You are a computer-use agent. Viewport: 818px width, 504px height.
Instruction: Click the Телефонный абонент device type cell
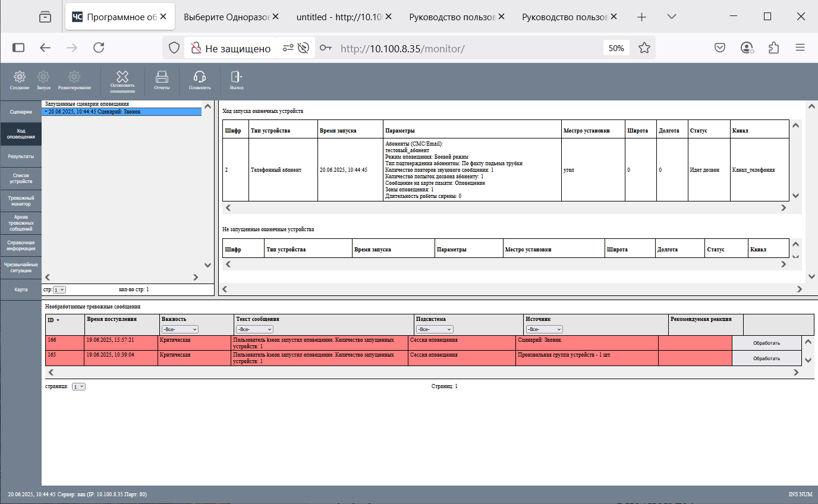284,170
